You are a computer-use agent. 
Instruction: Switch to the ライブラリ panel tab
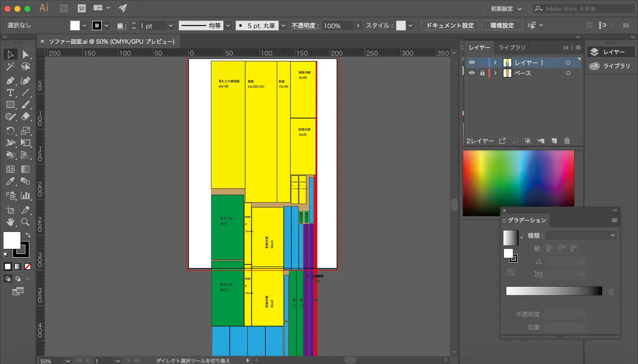click(512, 47)
